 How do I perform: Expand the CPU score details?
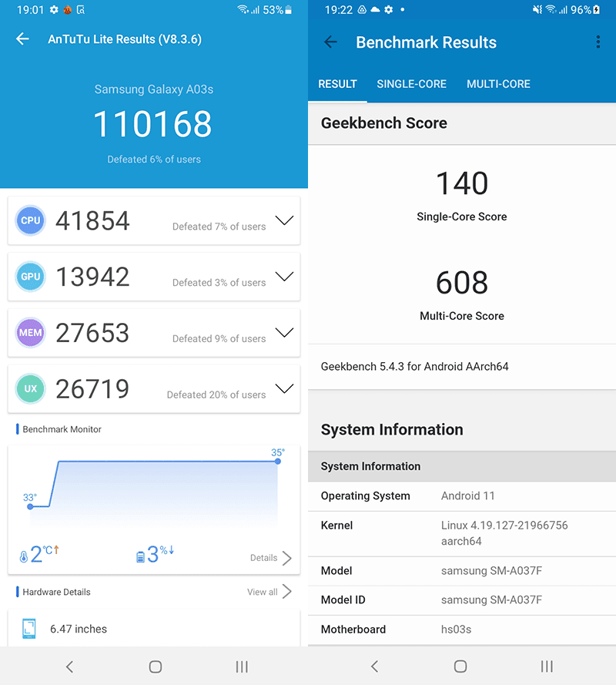click(x=284, y=220)
